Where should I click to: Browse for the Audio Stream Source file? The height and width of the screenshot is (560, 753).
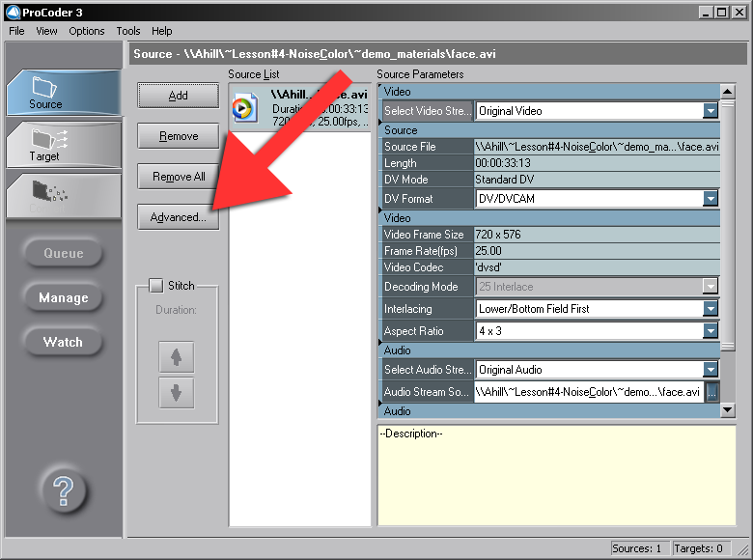(x=712, y=392)
